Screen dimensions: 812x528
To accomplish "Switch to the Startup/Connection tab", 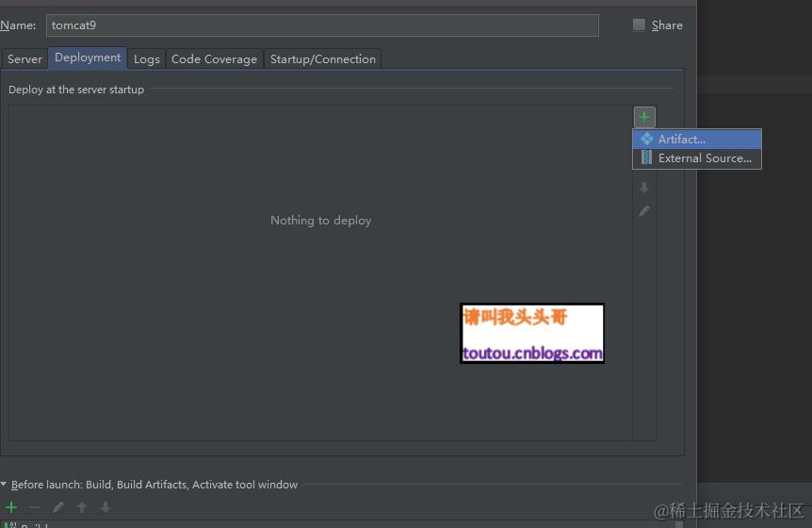I will (322, 59).
